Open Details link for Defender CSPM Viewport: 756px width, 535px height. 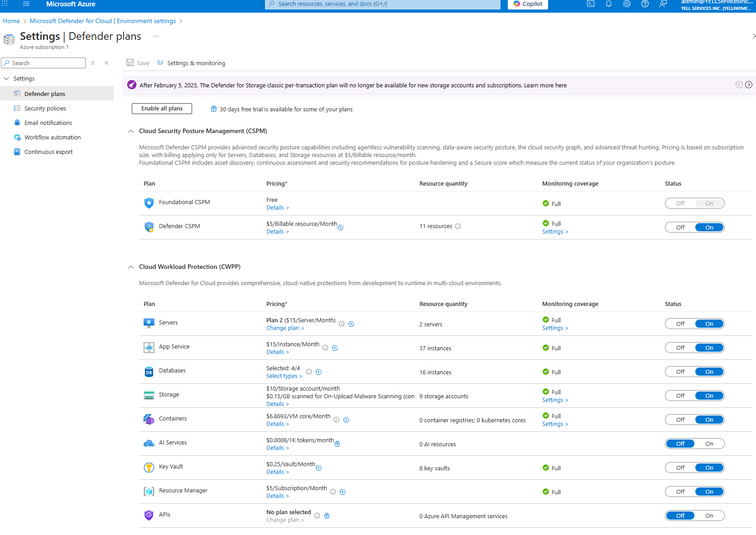pyautogui.click(x=277, y=232)
